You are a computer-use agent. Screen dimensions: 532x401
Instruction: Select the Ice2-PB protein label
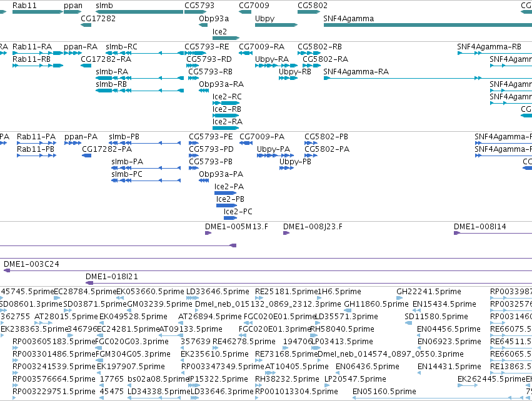(230, 200)
